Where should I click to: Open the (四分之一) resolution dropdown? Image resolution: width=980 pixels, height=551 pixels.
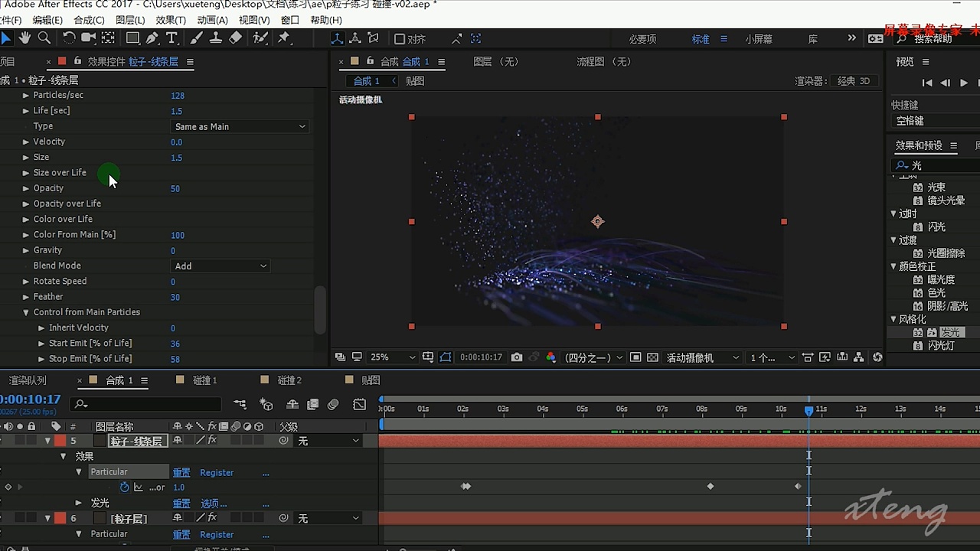click(x=593, y=357)
